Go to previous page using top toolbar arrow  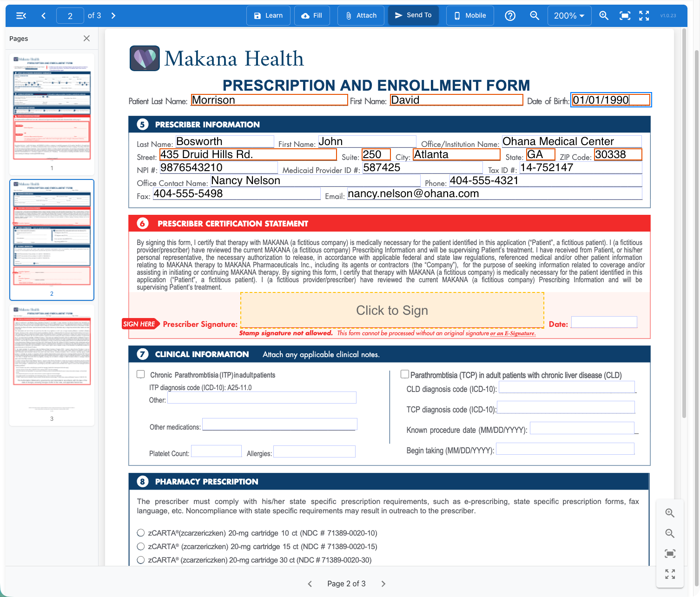(x=44, y=16)
